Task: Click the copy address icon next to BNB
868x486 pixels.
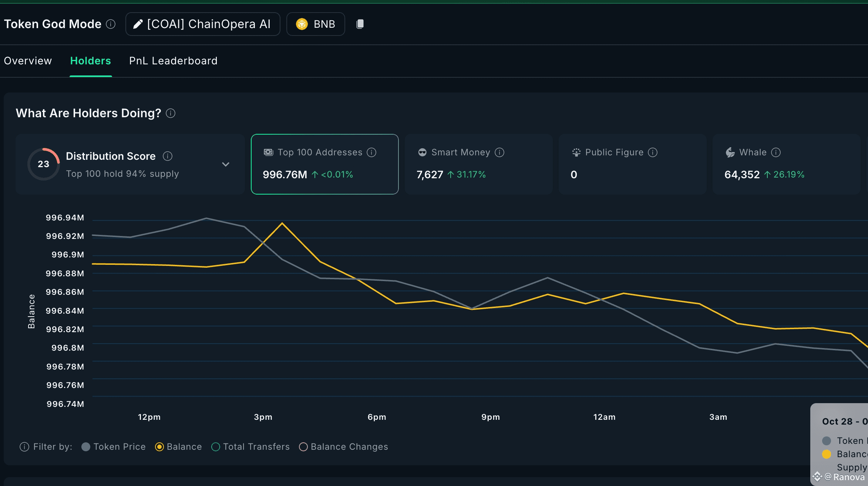Action: tap(360, 24)
